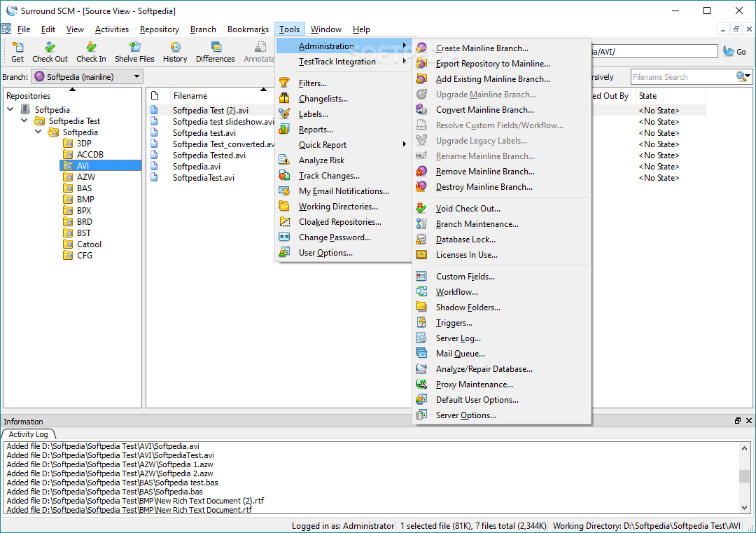Choose Default User Options menu entry
This screenshot has height=533, width=756.
click(502, 399)
